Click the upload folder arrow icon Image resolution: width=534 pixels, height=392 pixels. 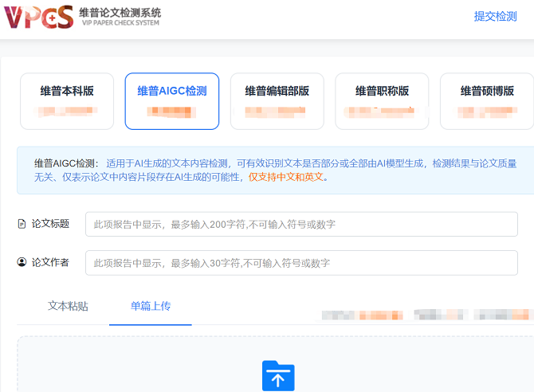click(x=278, y=376)
